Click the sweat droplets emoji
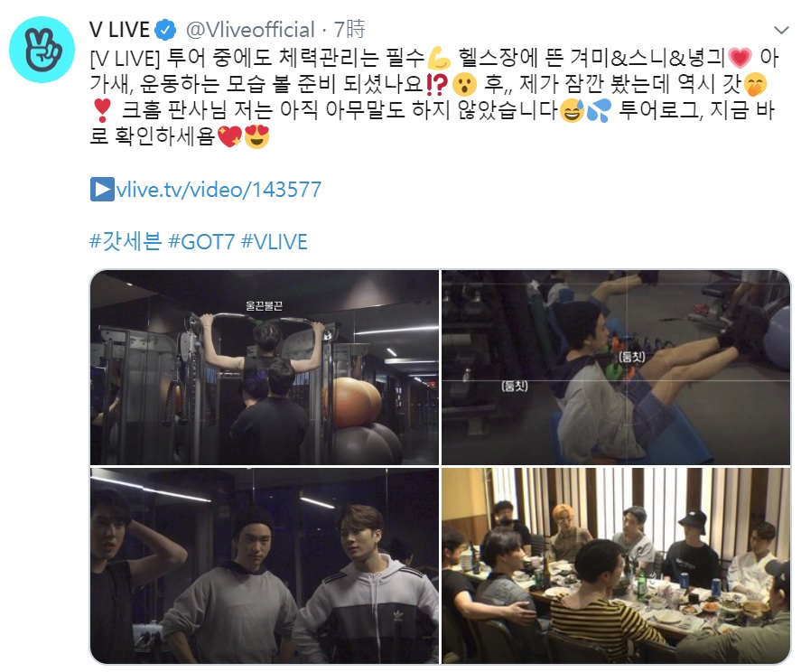 point(599,110)
